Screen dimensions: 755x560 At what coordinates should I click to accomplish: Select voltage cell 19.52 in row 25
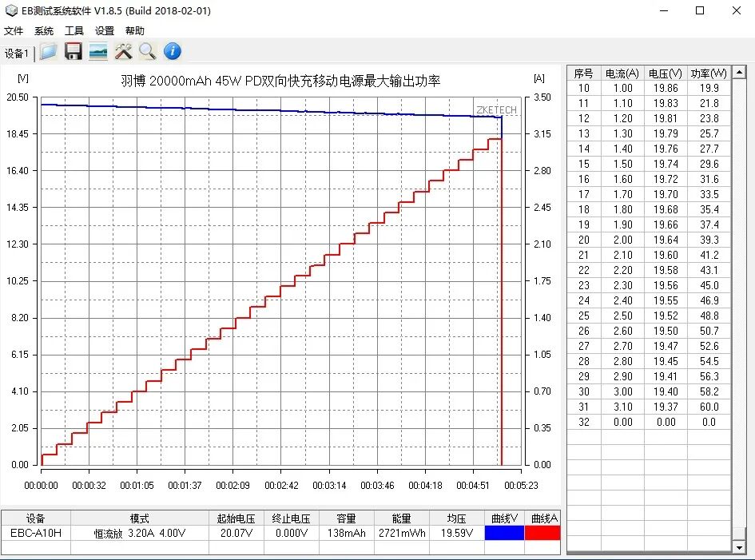point(666,316)
